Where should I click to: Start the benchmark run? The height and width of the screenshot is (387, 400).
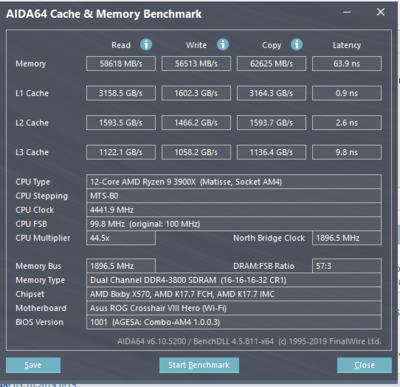click(199, 365)
